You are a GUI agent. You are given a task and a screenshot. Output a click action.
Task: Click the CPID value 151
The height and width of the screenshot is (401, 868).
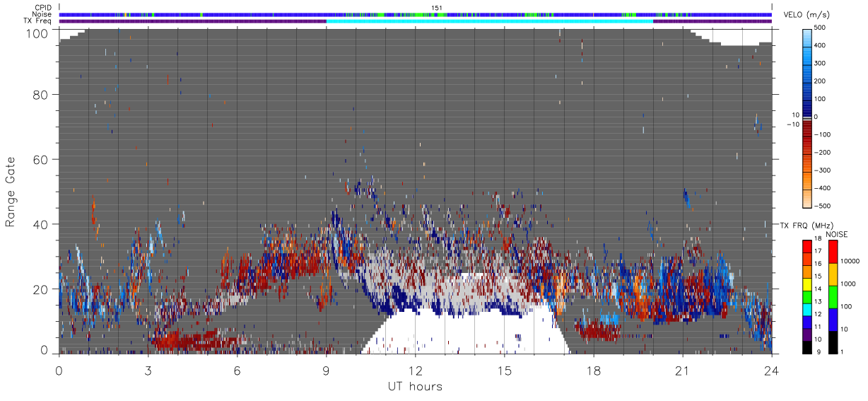coord(437,8)
